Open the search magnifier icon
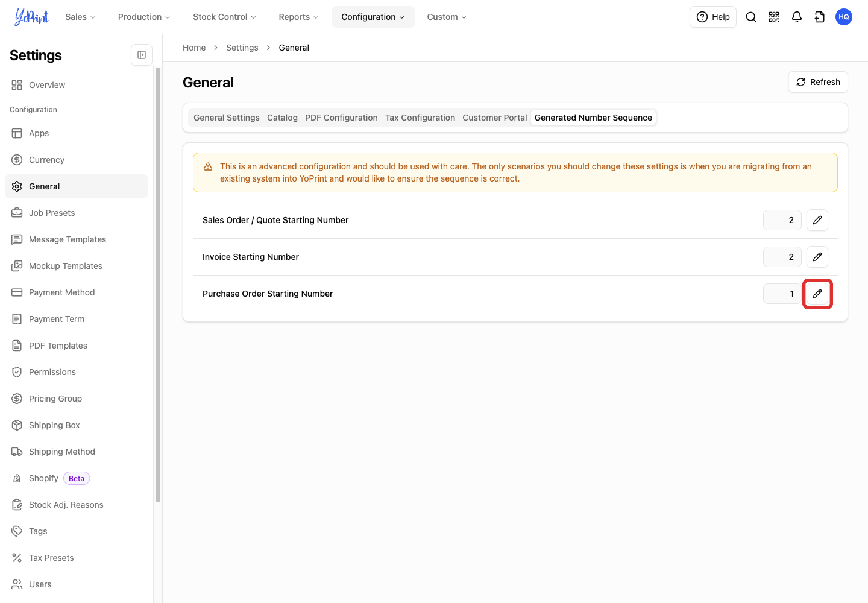 [751, 17]
